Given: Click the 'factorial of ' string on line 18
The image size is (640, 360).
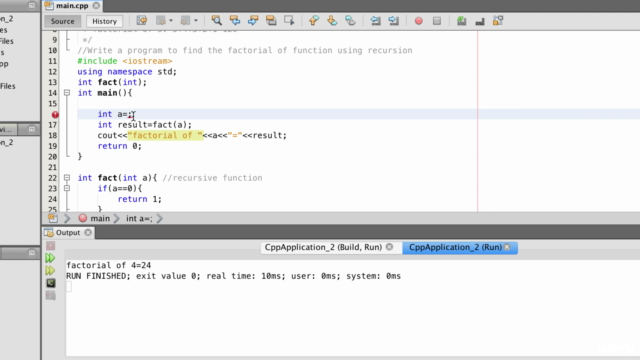Looking at the screenshot, I should (165, 136).
